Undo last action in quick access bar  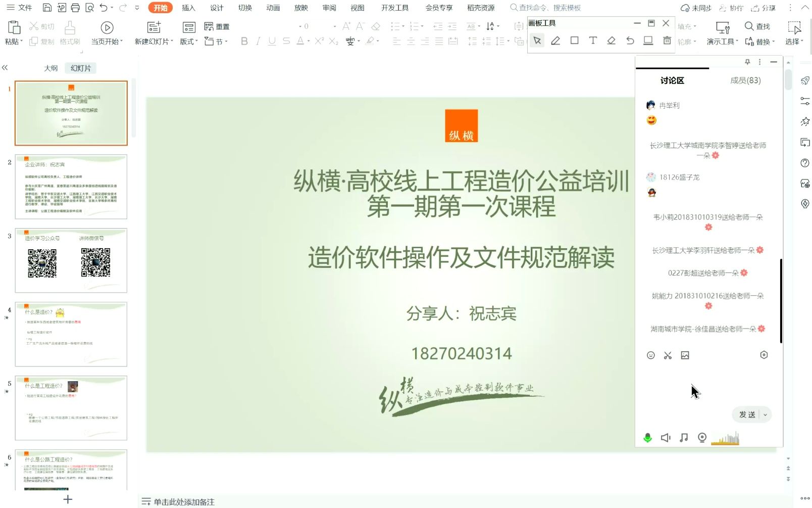[x=104, y=8]
